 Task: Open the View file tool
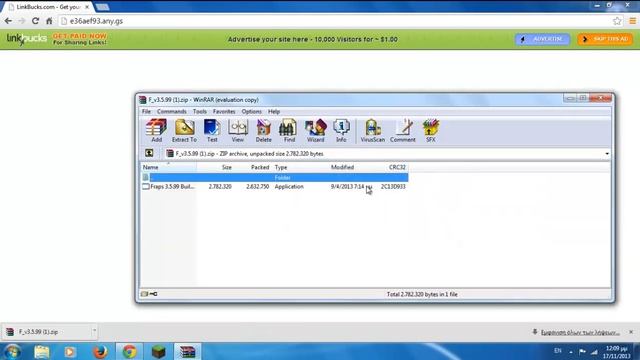(x=238, y=131)
